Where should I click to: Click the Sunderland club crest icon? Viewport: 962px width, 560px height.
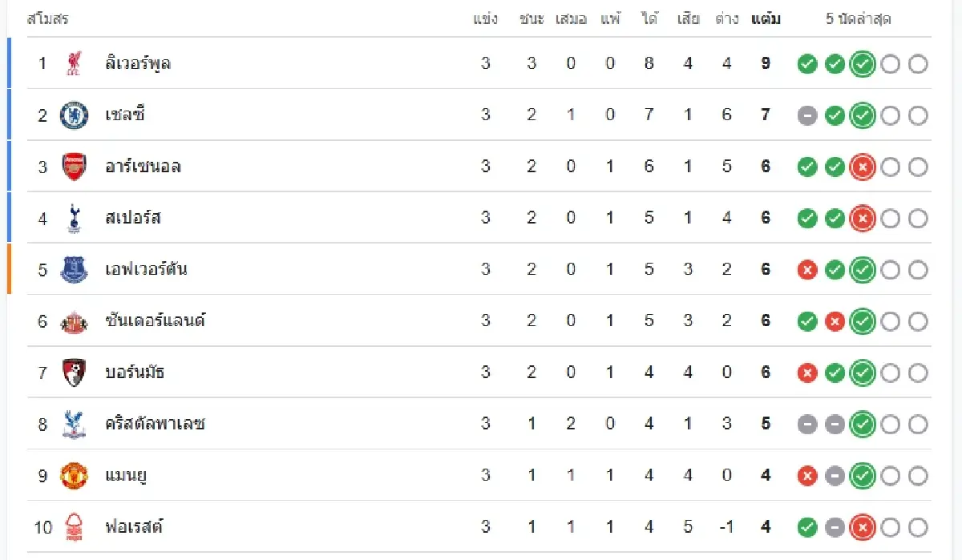(74, 321)
